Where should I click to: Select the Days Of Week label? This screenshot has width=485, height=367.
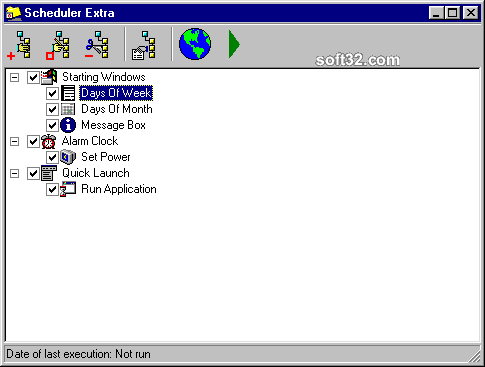coord(116,93)
